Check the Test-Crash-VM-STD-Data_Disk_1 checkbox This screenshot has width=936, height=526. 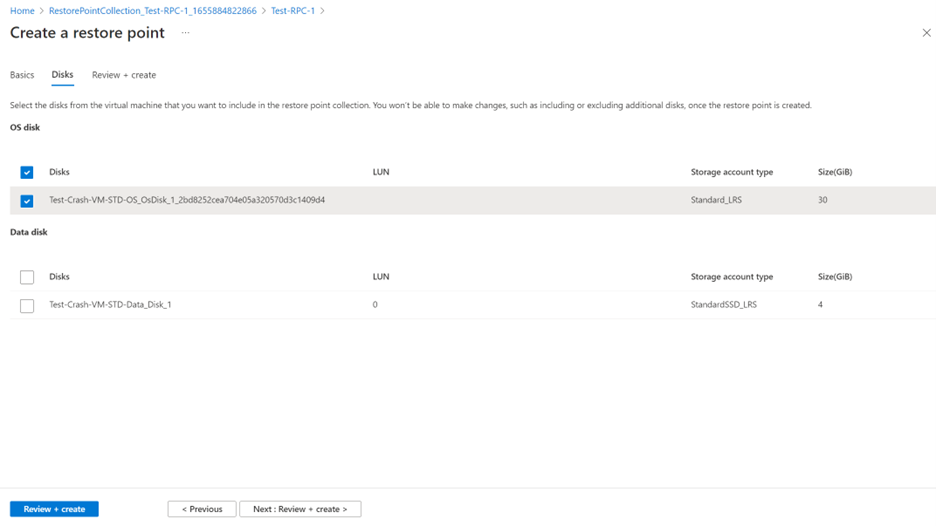pyautogui.click(x=27, y=306)
